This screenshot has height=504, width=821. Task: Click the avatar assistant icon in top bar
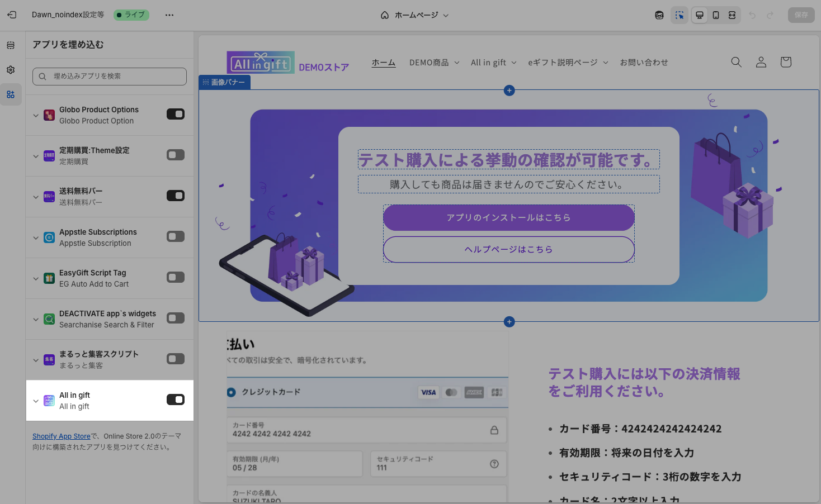point(659,15)
